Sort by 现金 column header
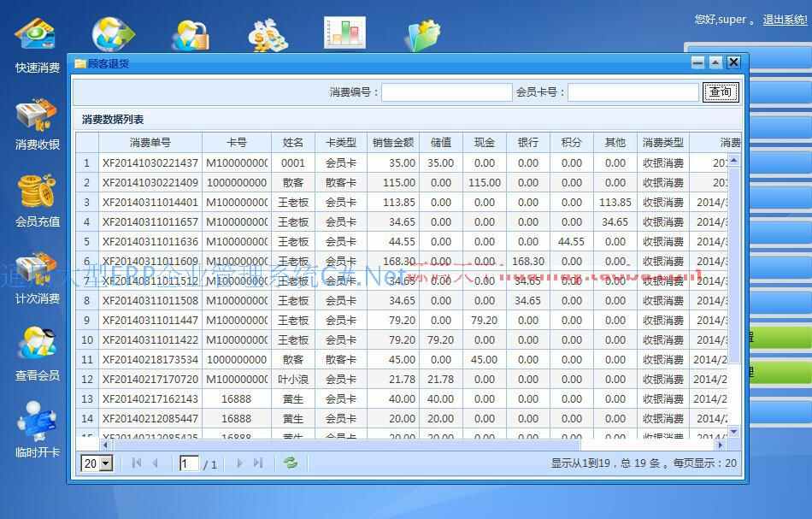812x519 pixels. point(484,143)
